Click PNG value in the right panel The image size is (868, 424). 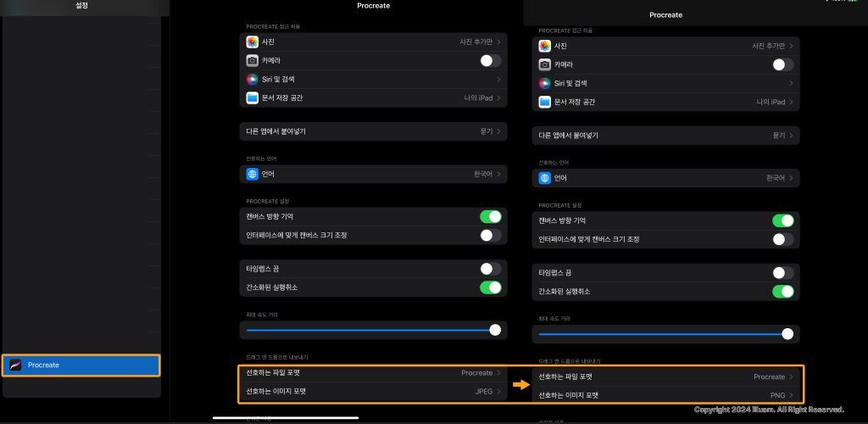(x=778, y=395)
